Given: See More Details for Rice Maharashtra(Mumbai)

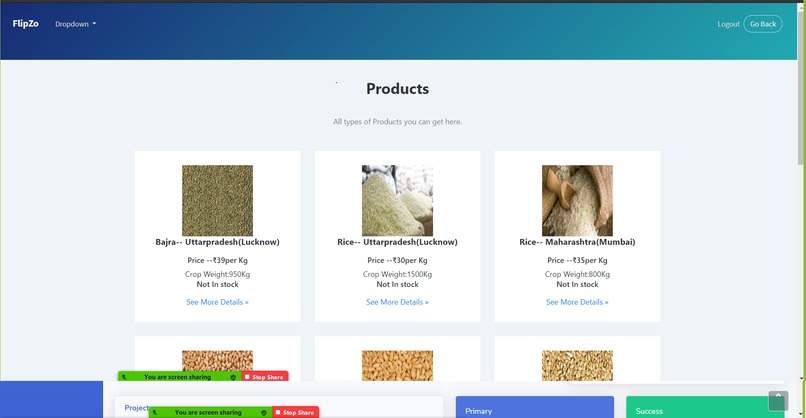Looking at the screenshot, I should pos(577,302).
